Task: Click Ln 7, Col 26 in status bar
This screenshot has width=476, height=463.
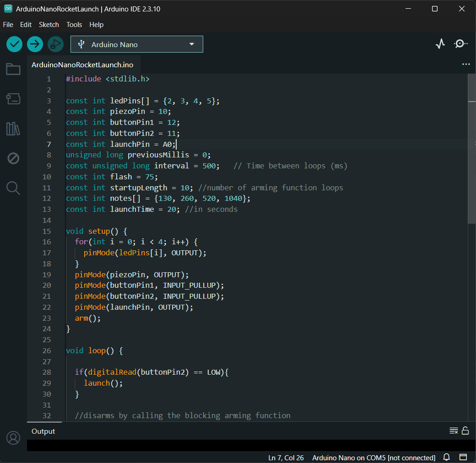Action: [x=286, y=458]
